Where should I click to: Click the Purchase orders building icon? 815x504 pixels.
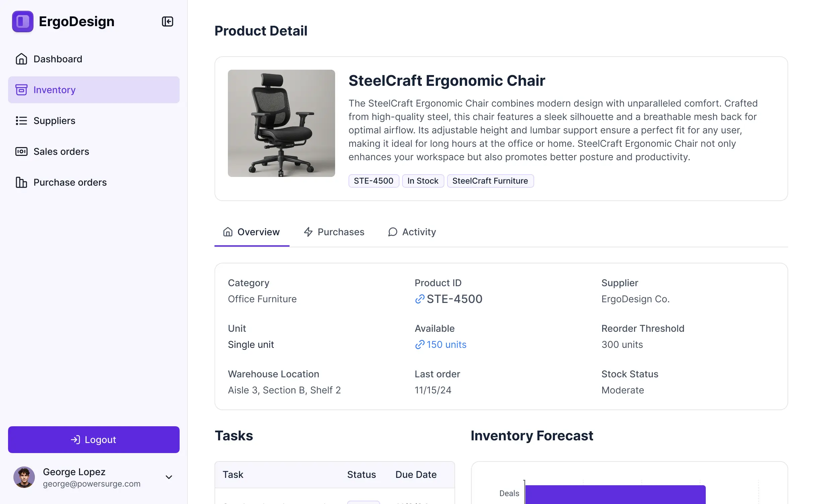pos(21,182)
